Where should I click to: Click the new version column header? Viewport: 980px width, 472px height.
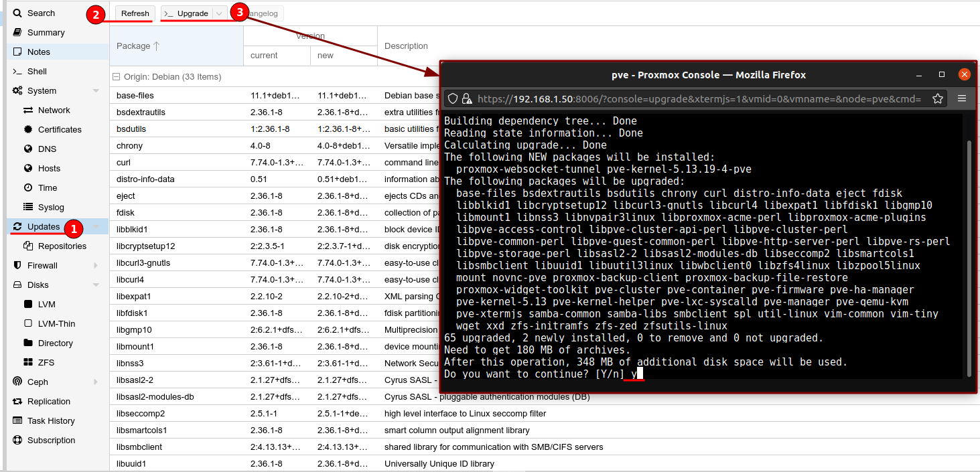point(344,56)
